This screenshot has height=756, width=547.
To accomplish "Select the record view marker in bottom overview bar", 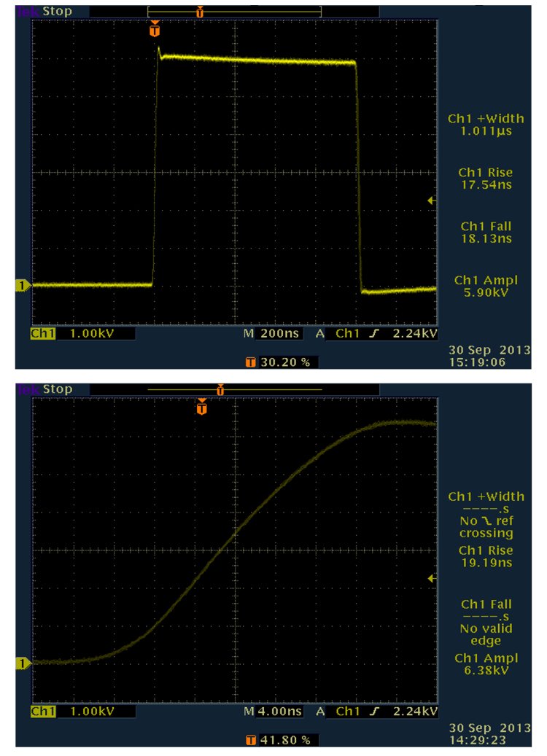I will tap(220, 390).
